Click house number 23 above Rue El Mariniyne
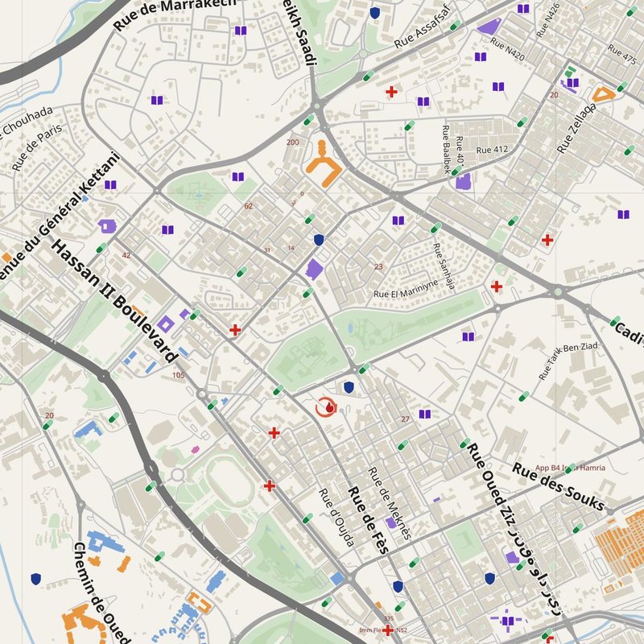The image size is (644, 644). (378, 266)
